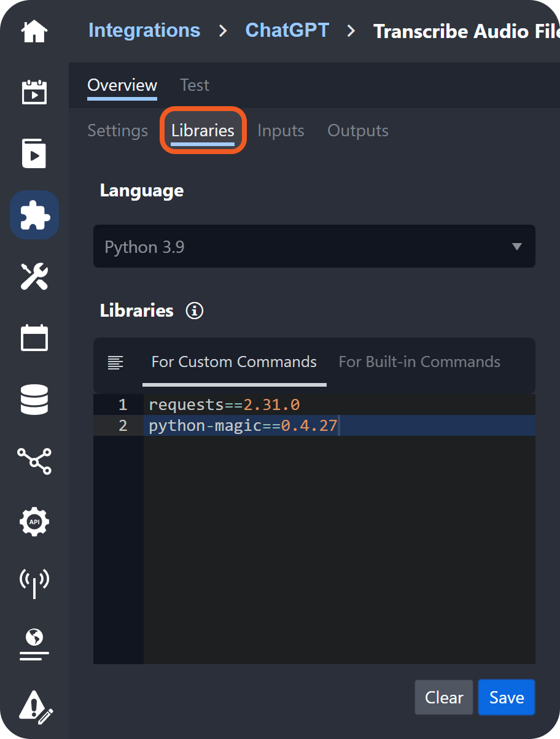Follow the Integrations breadcrumb link
The height and width of the screenshot is (739, 560).
[x=144, y=30]
